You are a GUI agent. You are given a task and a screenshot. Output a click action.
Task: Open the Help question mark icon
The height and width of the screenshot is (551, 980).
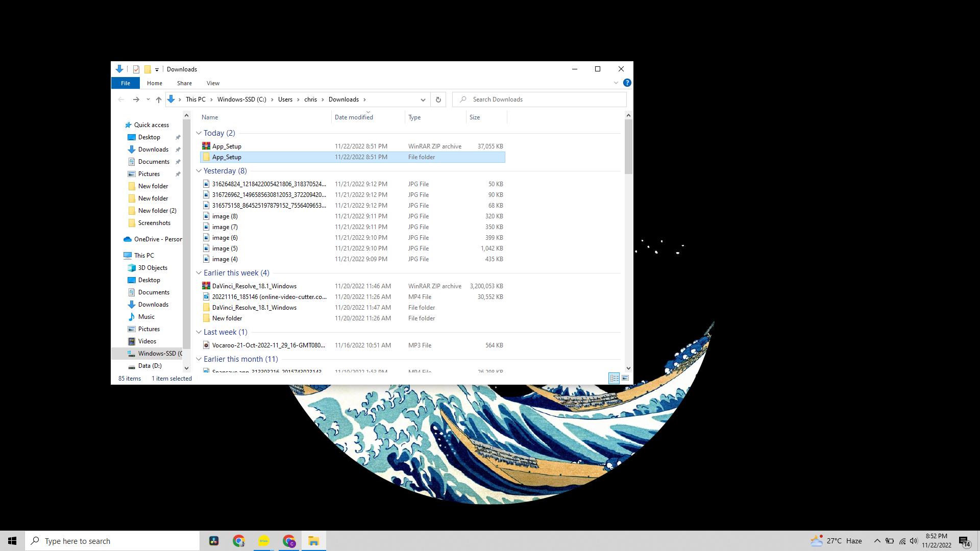[x=627, y=83]
